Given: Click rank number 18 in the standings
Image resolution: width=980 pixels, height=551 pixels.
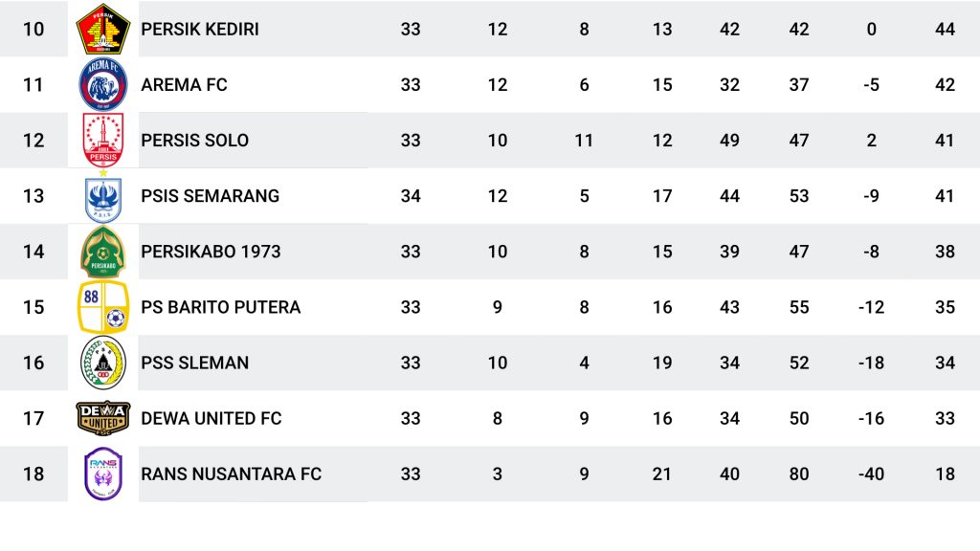Looking at the screenshot, I should 33,474.
